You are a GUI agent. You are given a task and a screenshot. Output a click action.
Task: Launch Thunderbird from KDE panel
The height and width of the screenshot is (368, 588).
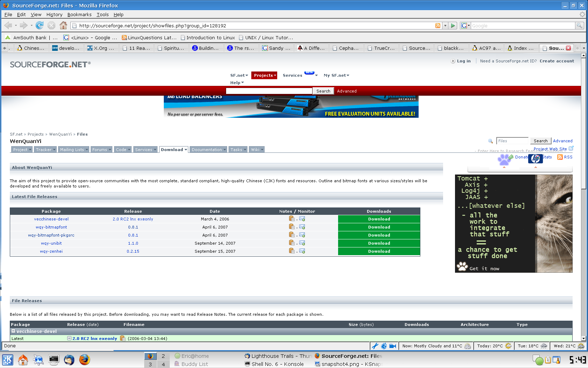[69, 360]
